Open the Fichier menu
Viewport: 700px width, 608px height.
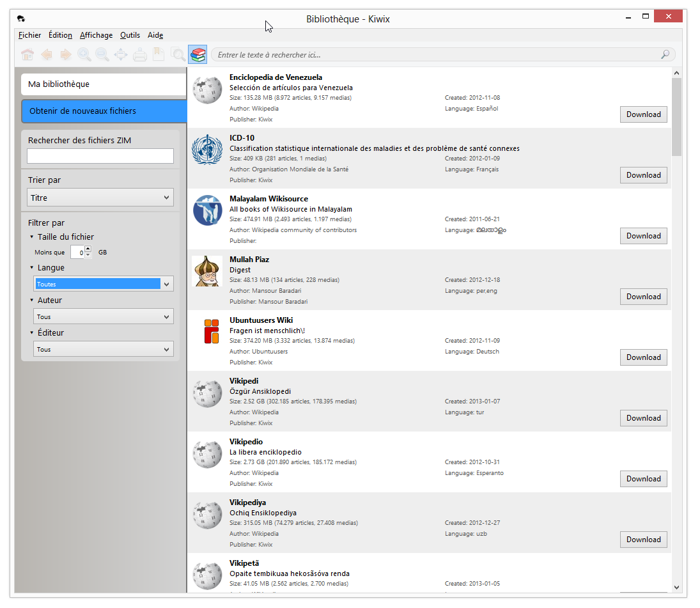pyautogui.click(x=29, y=35)
